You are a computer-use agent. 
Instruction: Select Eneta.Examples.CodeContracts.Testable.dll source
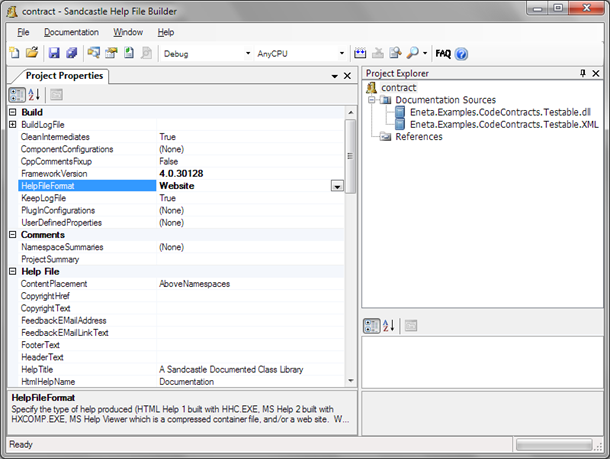[x=500, y=112]
